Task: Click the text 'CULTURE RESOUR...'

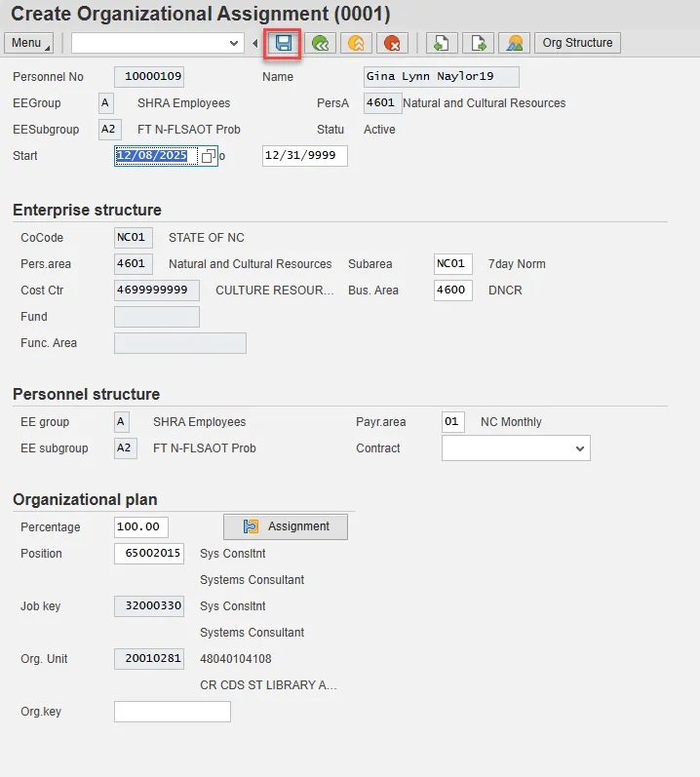Action: (x=275, y=291)
